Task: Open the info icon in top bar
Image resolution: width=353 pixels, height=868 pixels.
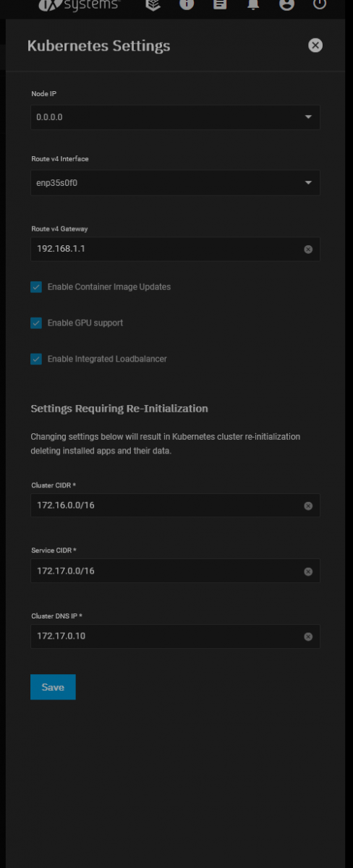Action: [x=187, y=4]
